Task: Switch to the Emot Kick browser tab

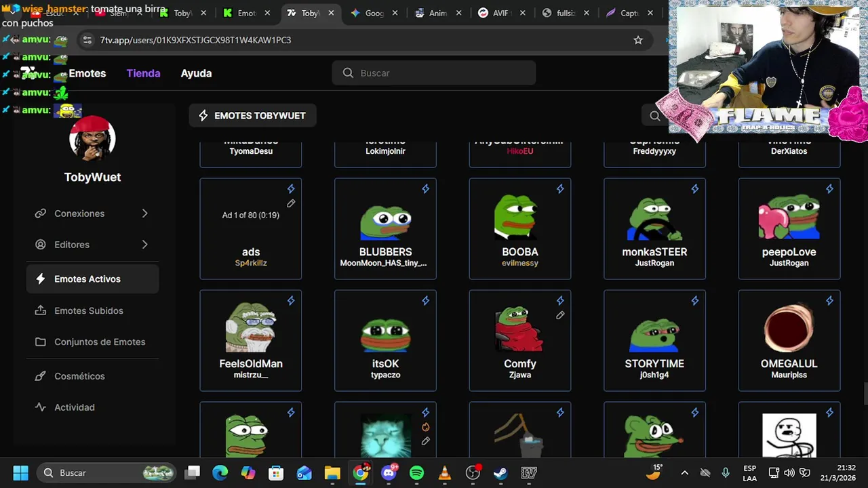Action: (246, 13)
